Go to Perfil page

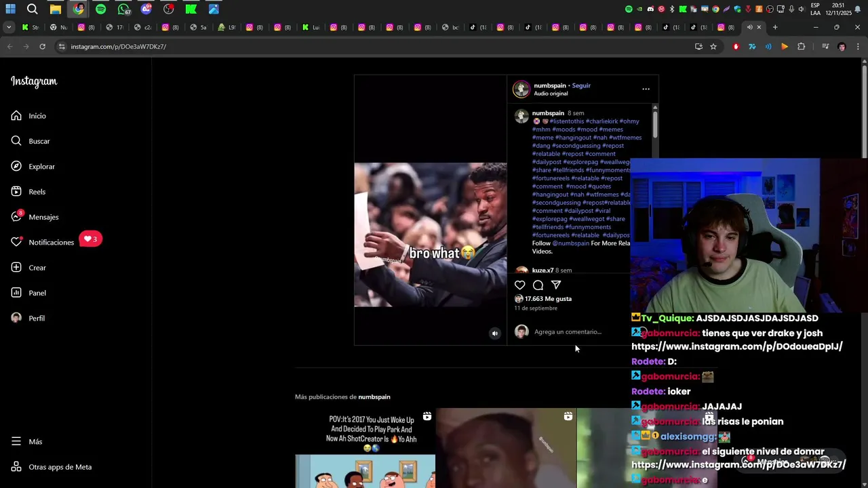[x=28, y=318]
